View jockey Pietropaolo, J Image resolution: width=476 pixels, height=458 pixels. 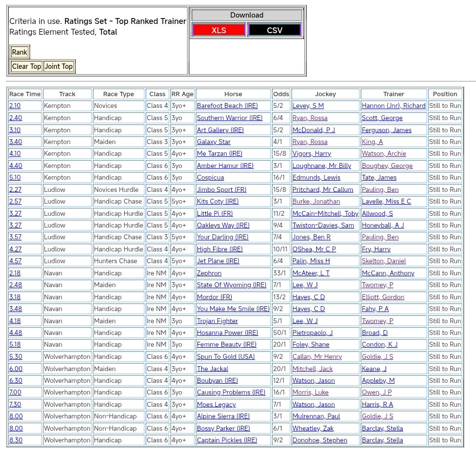pyautogui.click(x=312, y=333)
